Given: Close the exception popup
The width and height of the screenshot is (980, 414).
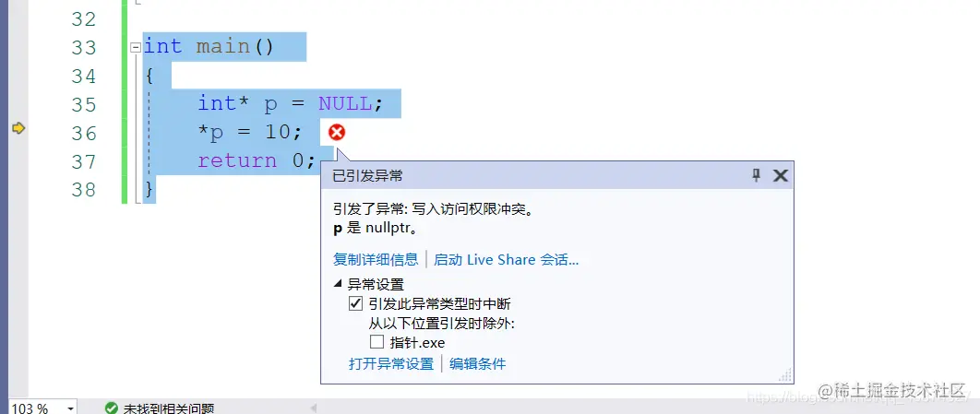Looking at the screenshot, I should pos(780,175).
